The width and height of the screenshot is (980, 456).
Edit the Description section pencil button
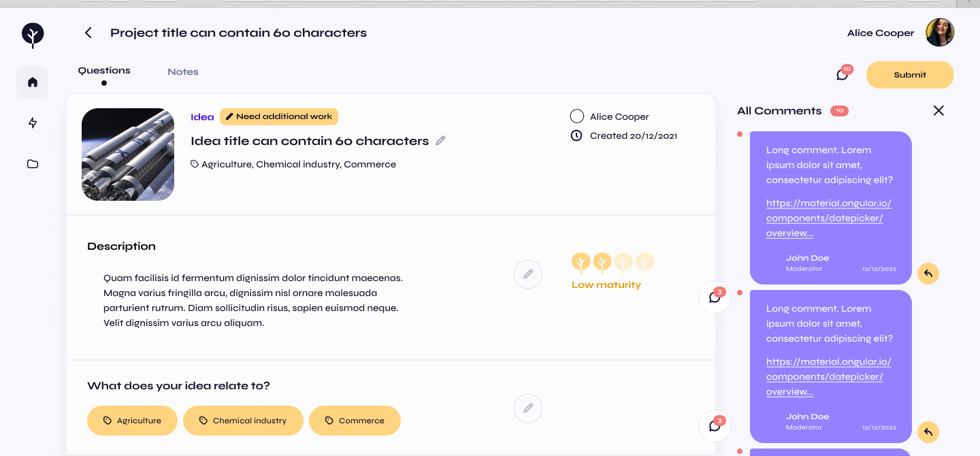(x=528, y=274)
